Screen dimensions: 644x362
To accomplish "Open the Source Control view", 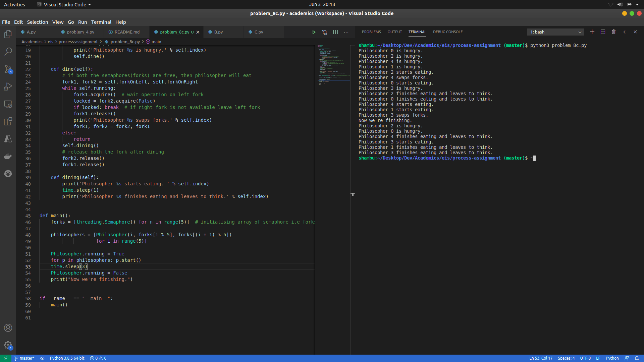I will coord(8,69).
